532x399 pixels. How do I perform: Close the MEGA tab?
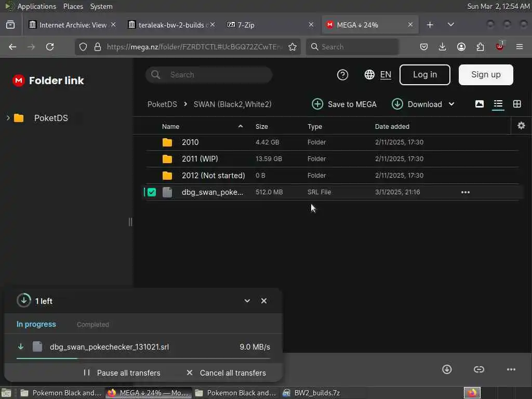(410, 24)
